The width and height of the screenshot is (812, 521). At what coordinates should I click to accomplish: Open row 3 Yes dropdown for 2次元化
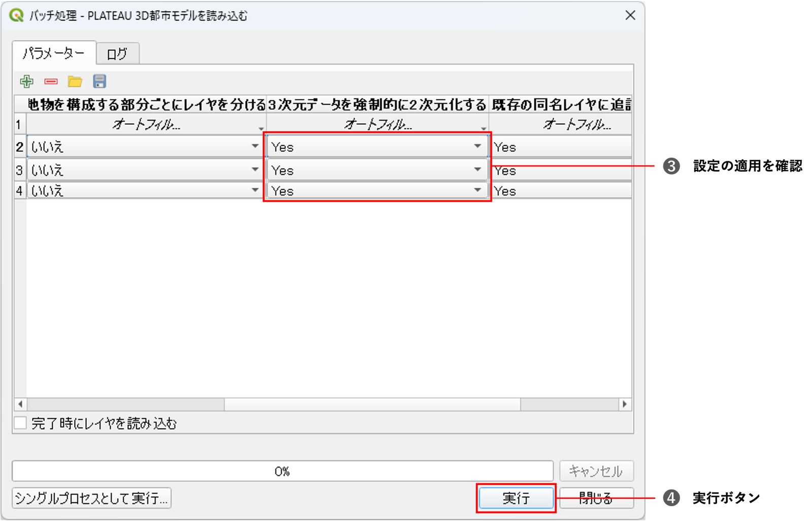click(x=377, y=170)
